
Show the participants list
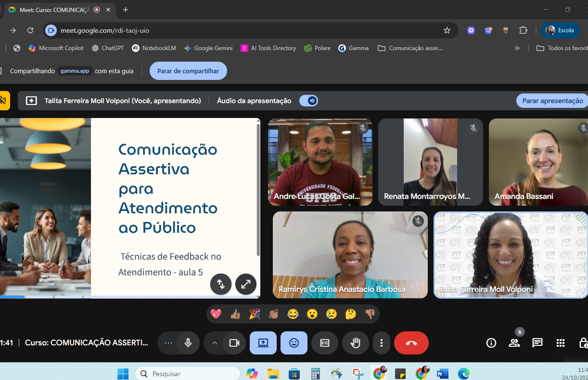tap(514, 343)
